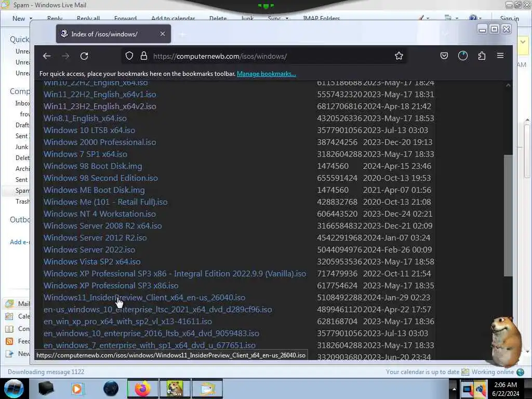The width and height of the screenshot is (532, 399).
Task: Open the Newsgroups shortcut icon in Live Mail
Action: 10,354
